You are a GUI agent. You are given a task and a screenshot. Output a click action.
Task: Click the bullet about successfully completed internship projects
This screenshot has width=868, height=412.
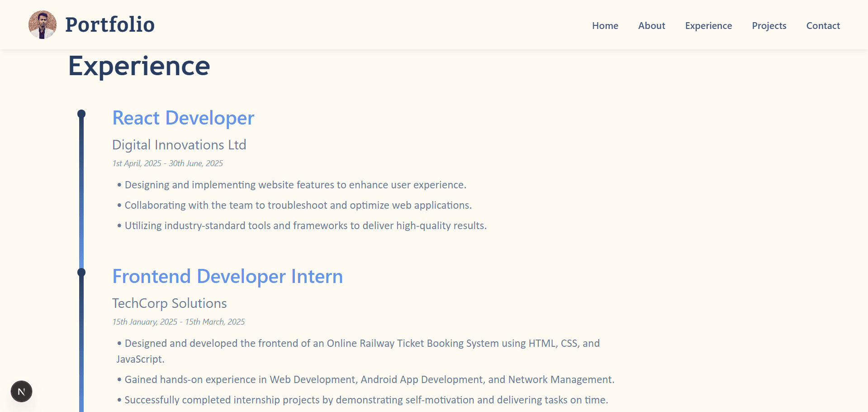[x=362, y=400]
